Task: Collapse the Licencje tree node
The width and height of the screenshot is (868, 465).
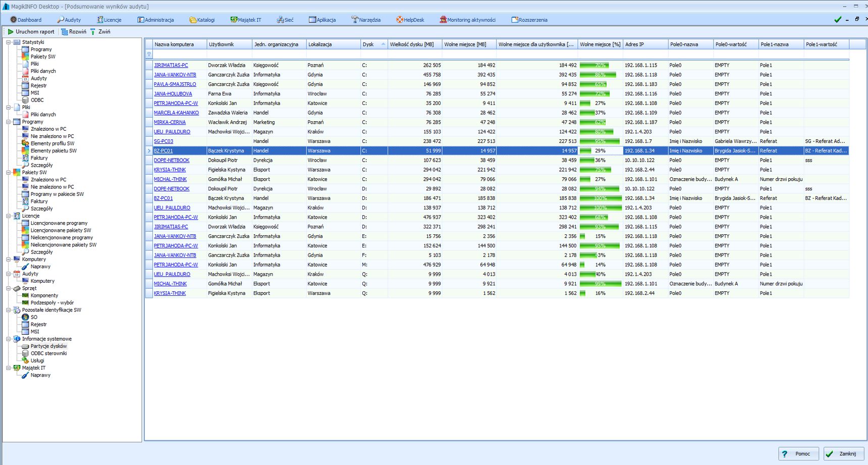Action: point(9,216)
